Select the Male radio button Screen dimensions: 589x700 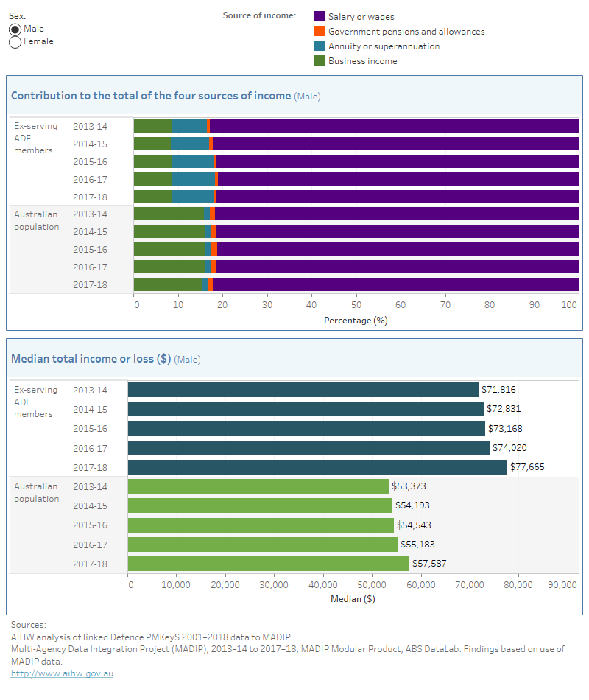(x=14, y=29)
